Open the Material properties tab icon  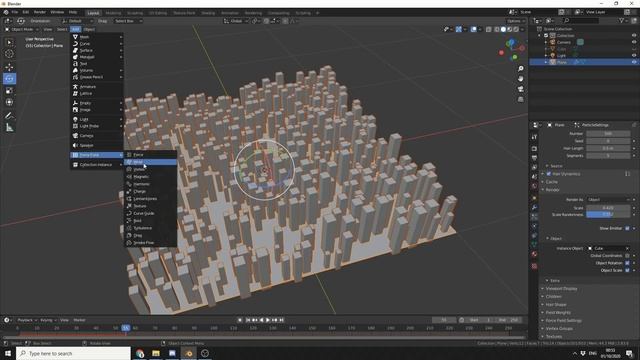[x=534, y=254]
